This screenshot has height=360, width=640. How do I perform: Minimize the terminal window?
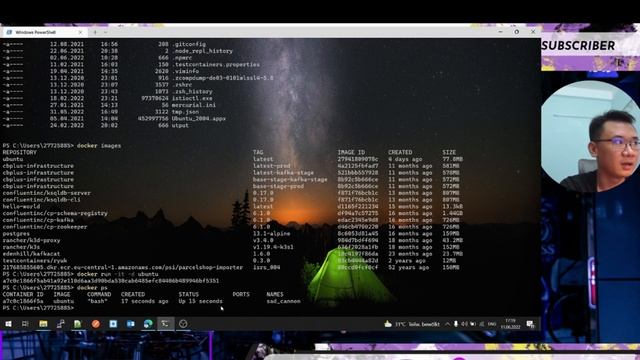(500, 32)
